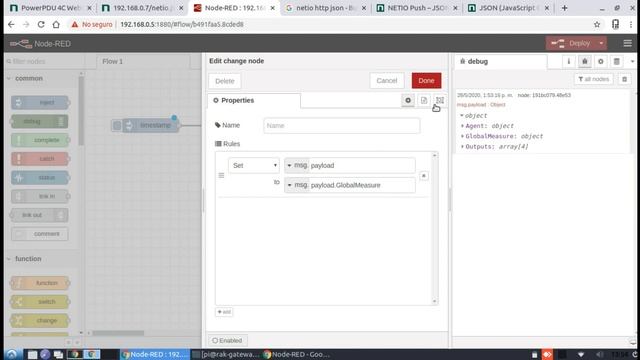
Task: Open sidebar context data icon
Action: 616,61
